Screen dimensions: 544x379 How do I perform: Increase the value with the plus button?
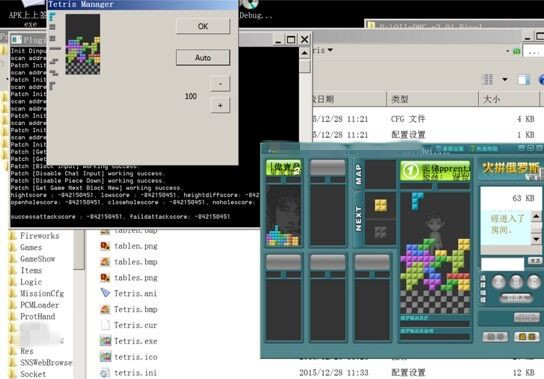tap(220, 105)
